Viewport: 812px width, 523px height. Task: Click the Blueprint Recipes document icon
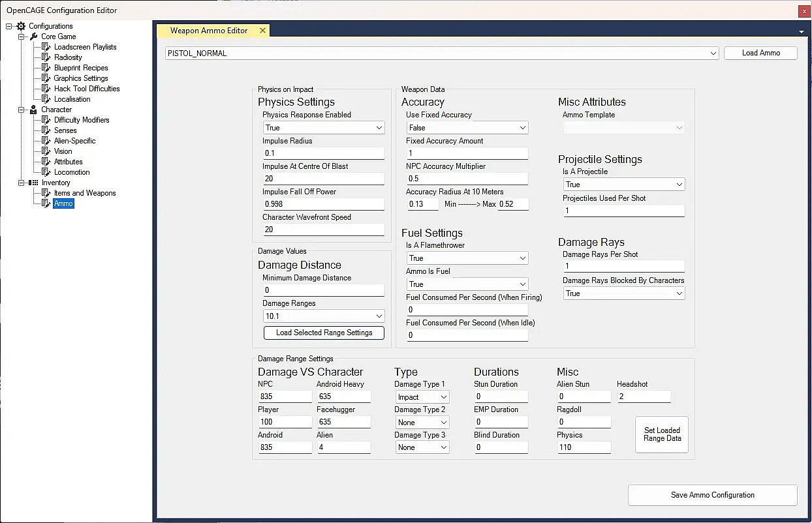pos(46,68)
